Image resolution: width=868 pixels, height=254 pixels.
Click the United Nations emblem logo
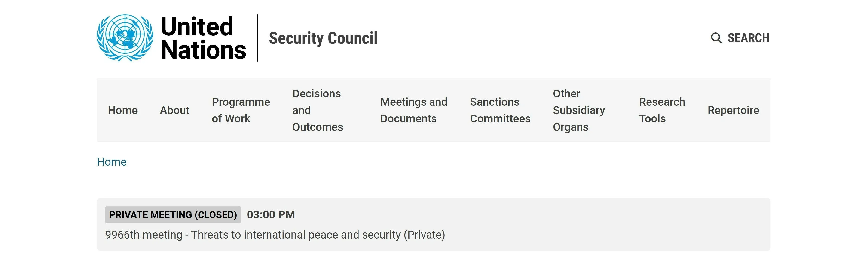coord(125,37)
